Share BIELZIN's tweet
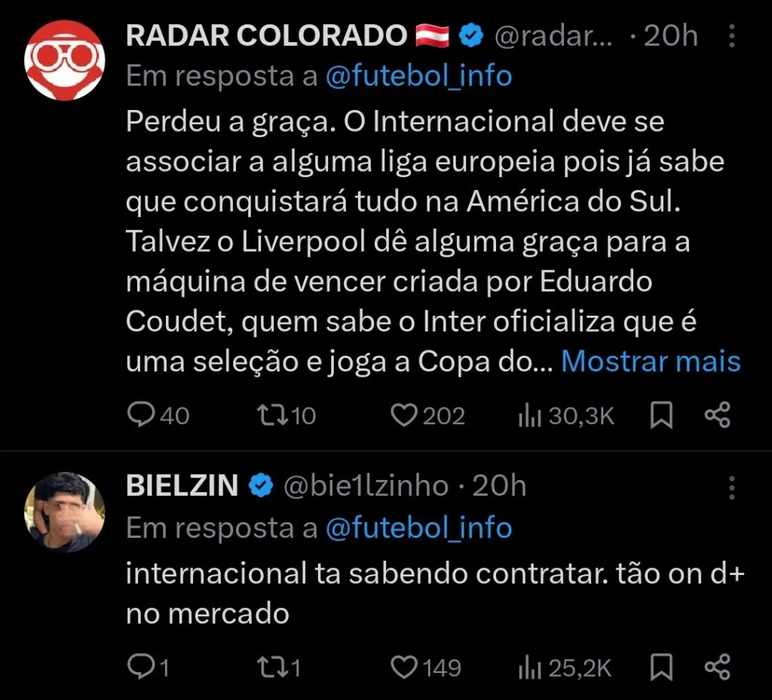The width and height of the screenshot is (772, 700). pyautogui.click(x=716, y=666)
